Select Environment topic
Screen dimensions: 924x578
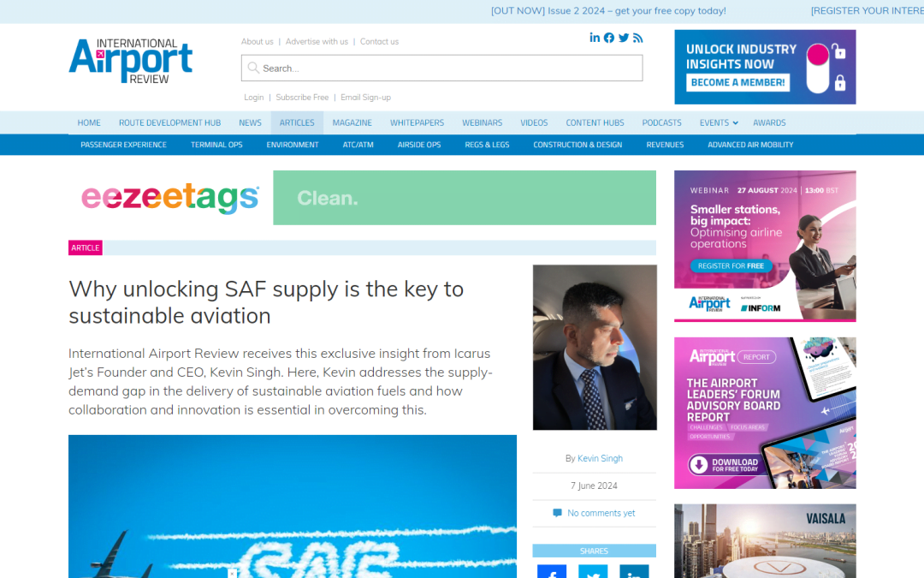pos(293,145)
